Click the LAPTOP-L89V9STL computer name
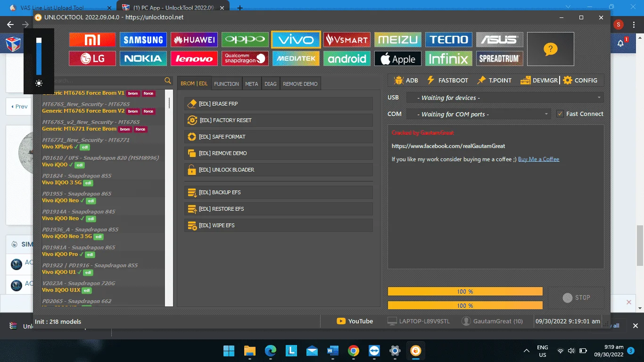Image resolution: width=644 pixels, height=362 pixels. click(x=419, y=321)
